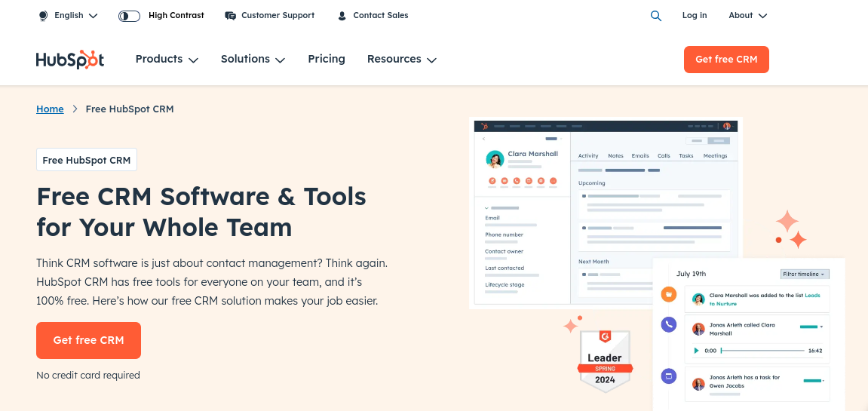Select the Activity tab in CRM preview
868x411 pixels.
coord(588,155)
